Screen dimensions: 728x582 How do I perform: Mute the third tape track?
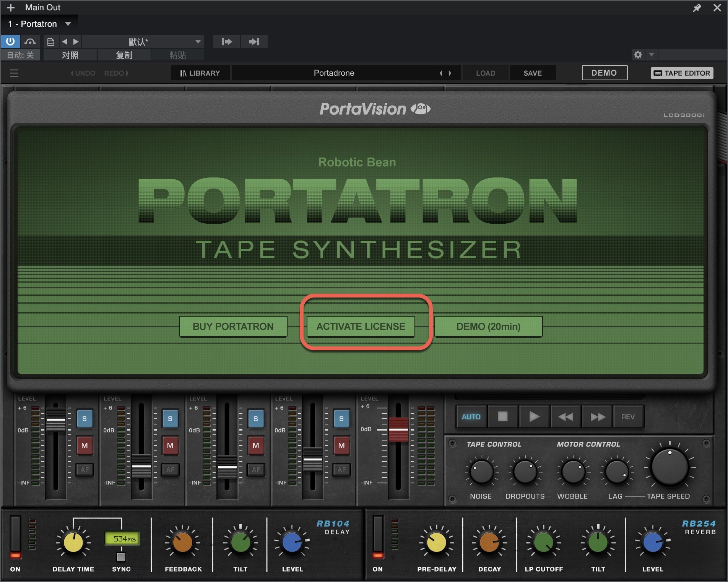click(256, 445)
